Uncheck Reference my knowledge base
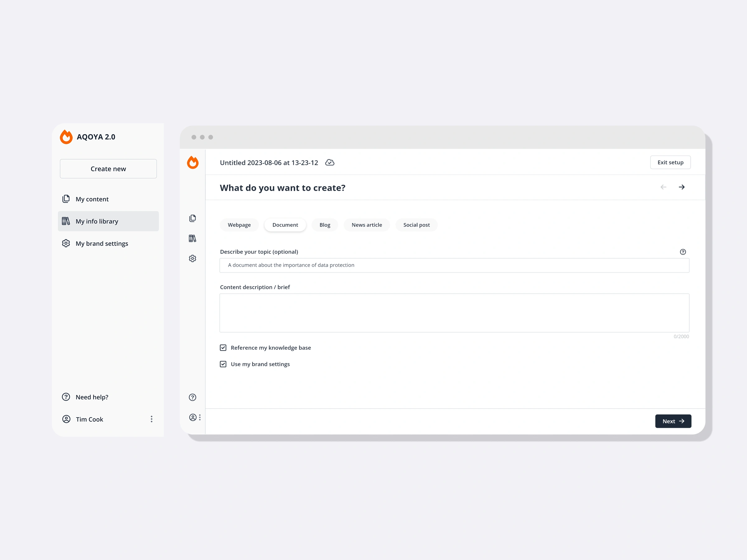Image resolution: width=747 pixels, height=560 pixels. (223, 347)
